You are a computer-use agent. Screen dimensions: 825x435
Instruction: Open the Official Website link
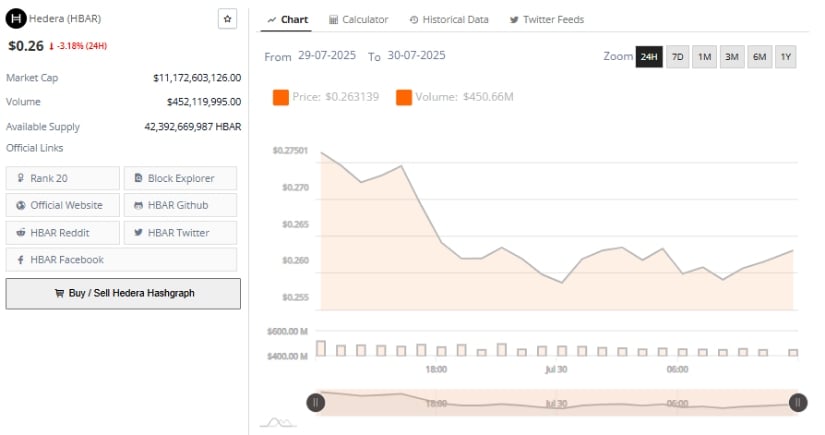pyautogui.click(x=63, y=205)
